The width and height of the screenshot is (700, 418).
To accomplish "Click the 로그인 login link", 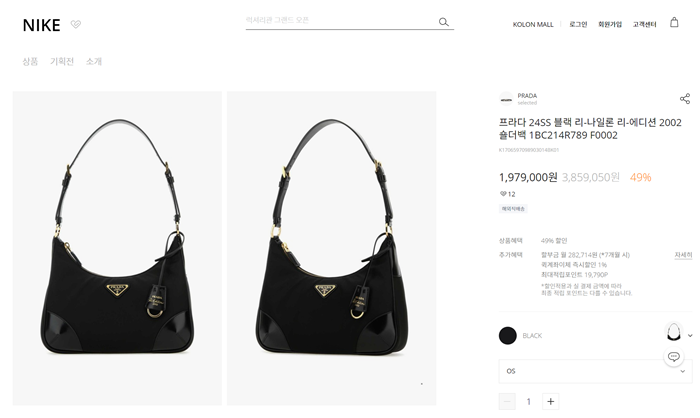I will coord(578,25).
